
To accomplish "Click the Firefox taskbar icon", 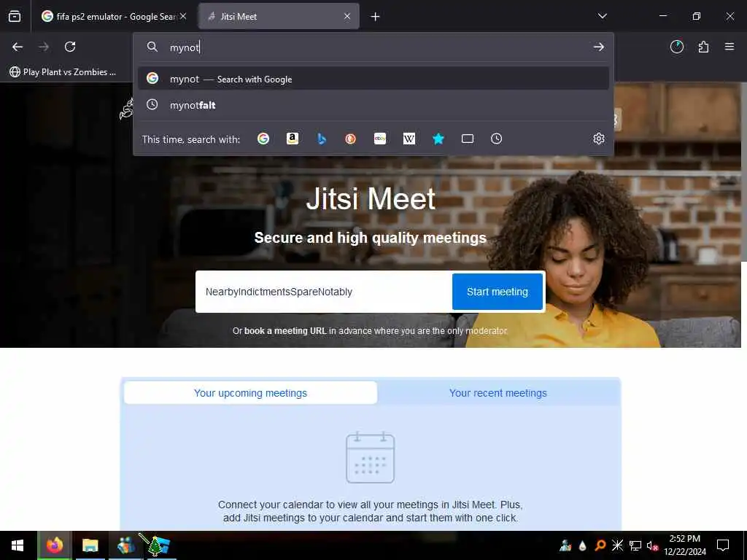I will tap(54, 545).
